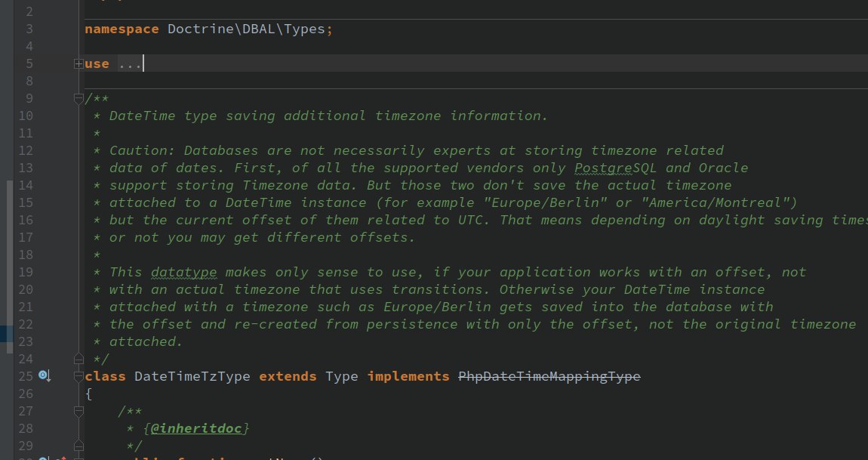Click the 'class' keyword on line 25
Image resolution: width=868 pixels, height=460 pixels.
tap(105, 376)
